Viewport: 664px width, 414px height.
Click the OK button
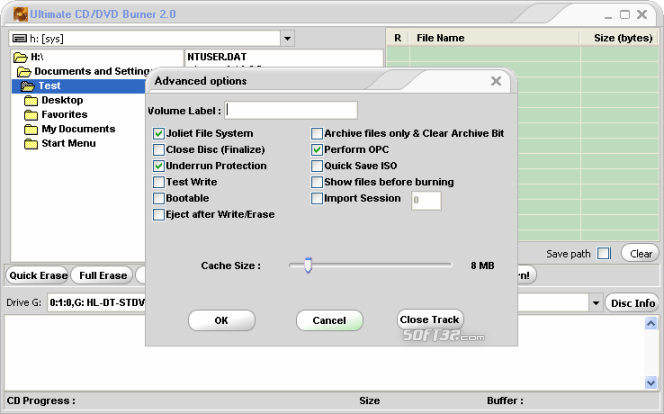click(221, 320)
